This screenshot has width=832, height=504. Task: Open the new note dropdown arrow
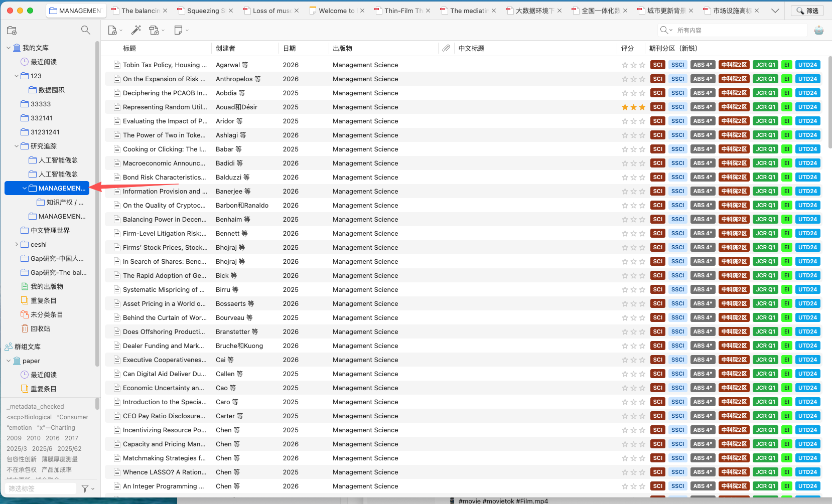[x=187, y=31]
